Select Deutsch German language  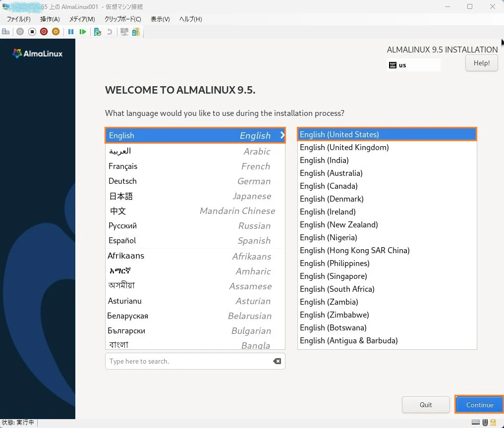click(195, 181)
